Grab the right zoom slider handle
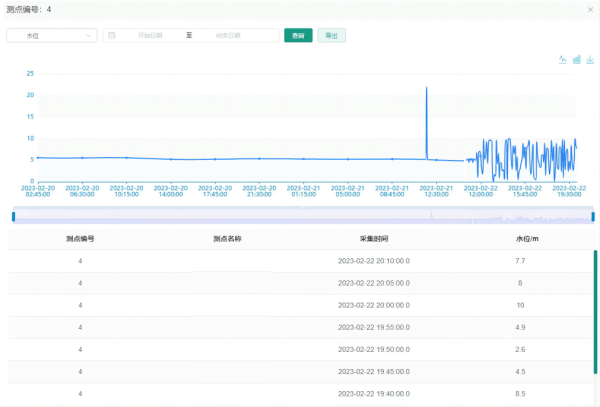This screenshot has width=600, height=407. 593,217
